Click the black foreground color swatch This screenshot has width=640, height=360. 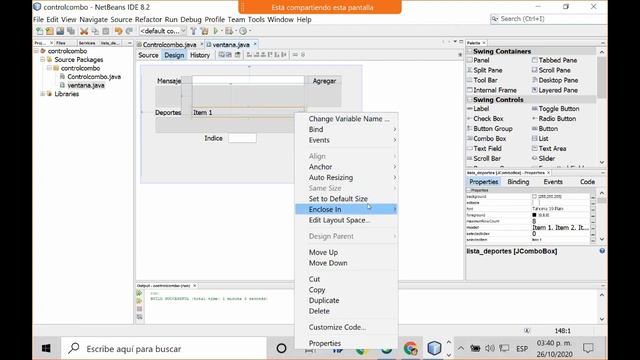[x=534, y=215]
